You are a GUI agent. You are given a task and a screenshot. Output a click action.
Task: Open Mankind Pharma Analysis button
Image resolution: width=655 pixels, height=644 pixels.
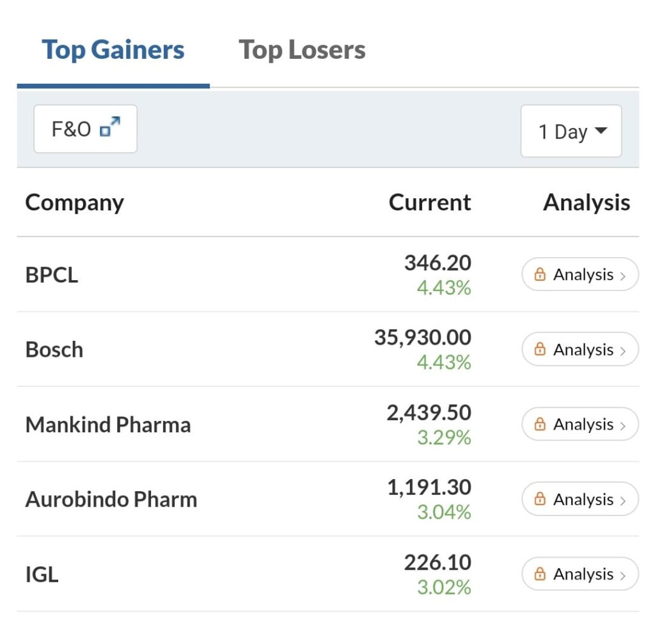[x=580, y=424]
